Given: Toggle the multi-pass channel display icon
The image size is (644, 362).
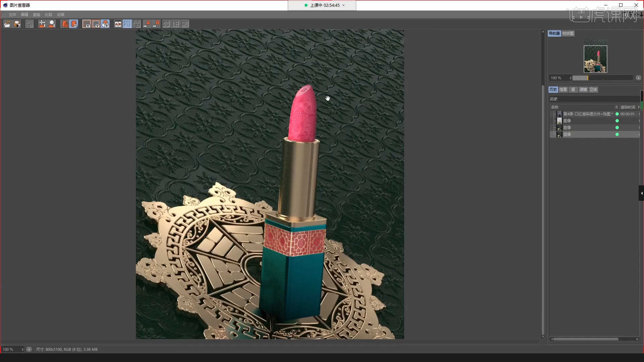Looking at the screenshot, I should (x=105, y=24).
